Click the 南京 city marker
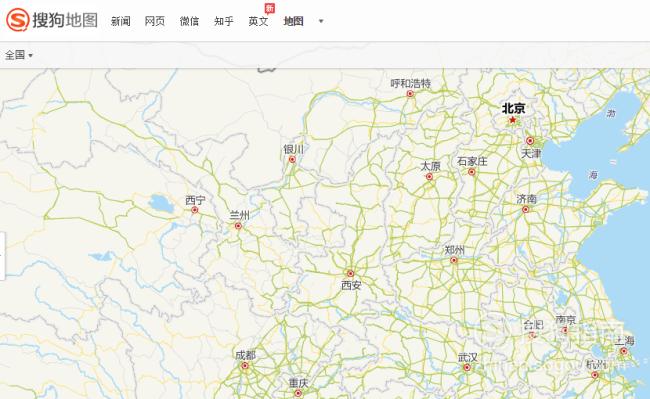Screen dimensions: 650x399 [x=565, y=330]
